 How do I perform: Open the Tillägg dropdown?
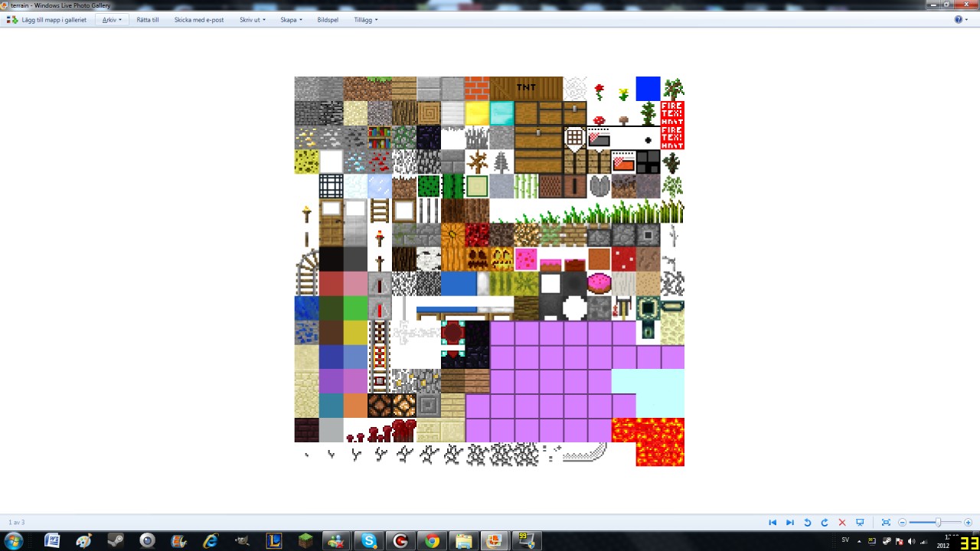[x=365, y=20]
